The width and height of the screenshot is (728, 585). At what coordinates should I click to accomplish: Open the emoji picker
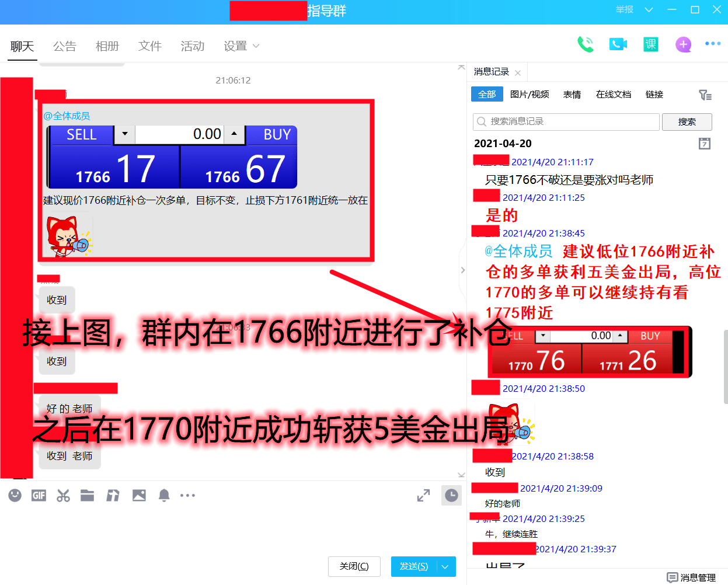point(15,495)
